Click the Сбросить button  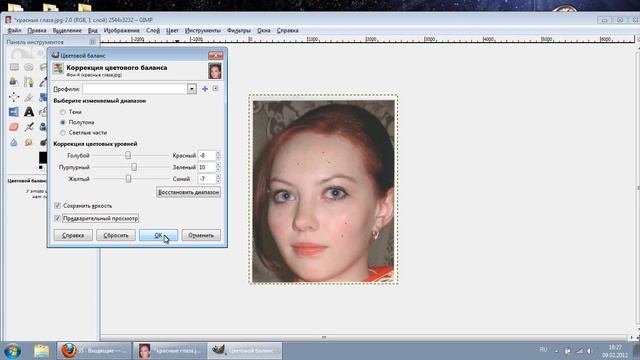[116, 236]
